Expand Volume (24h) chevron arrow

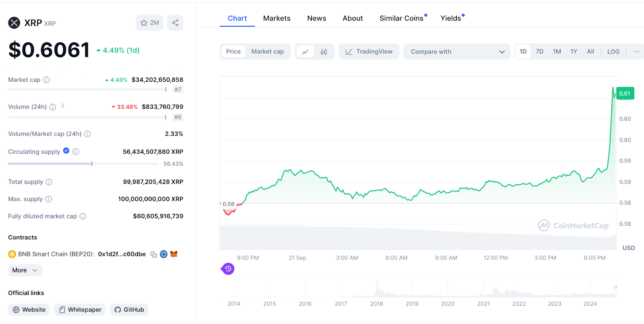tap(62, 106)
